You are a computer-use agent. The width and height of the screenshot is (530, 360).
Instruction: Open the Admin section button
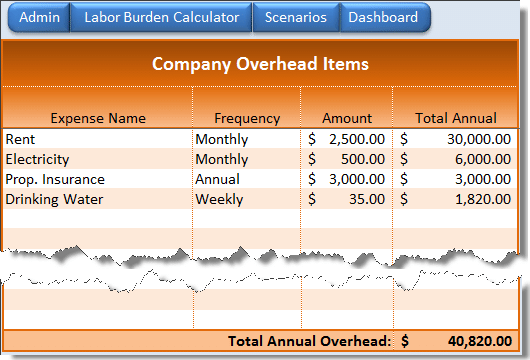tap(39, 17)
